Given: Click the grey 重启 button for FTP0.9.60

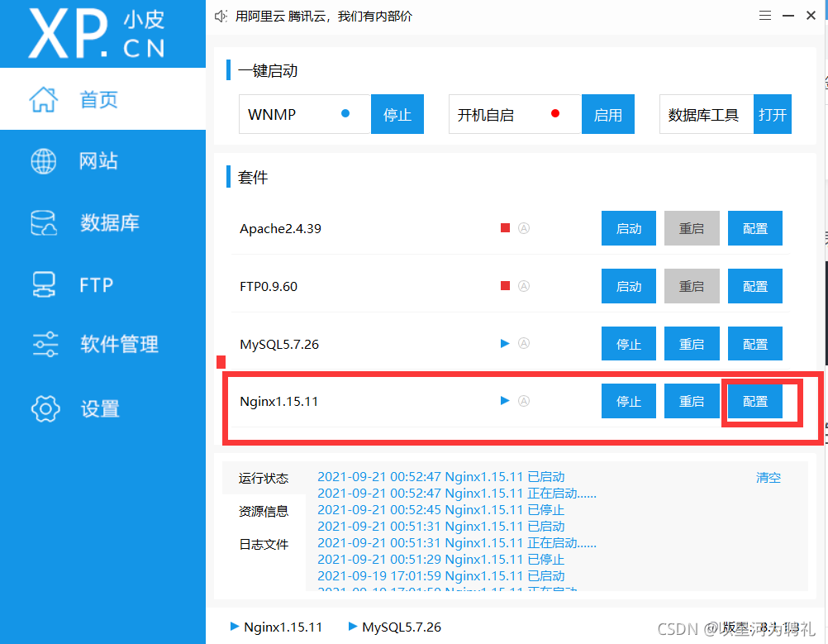Looking at the screenshot, I should (x=692, y=286).
